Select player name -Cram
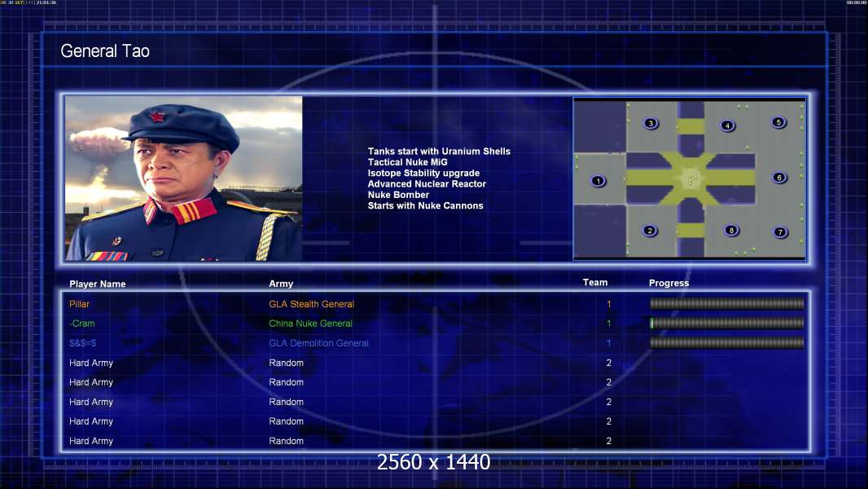The width and height of the screenshot is (868, 489). (82, 324)
